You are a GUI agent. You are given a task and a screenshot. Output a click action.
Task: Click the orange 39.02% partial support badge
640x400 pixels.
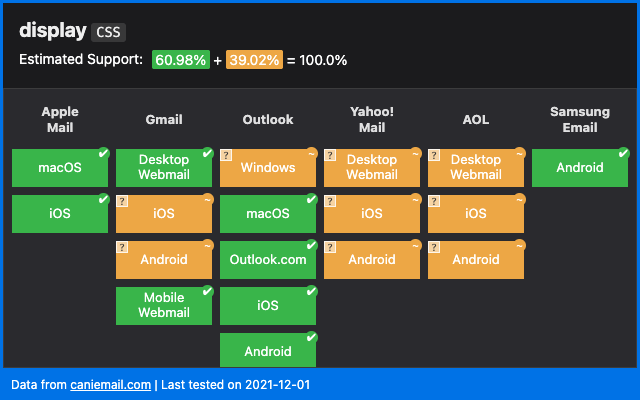254,60
